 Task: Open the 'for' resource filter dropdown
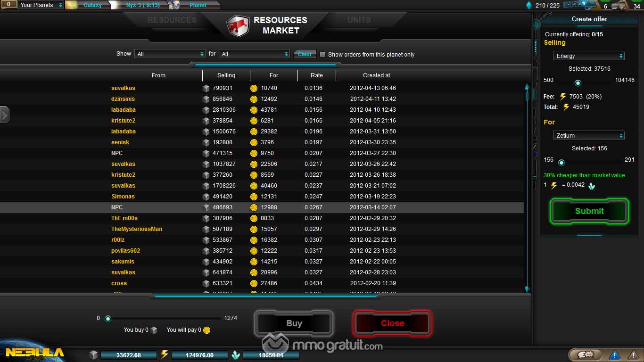click(254, 54)
